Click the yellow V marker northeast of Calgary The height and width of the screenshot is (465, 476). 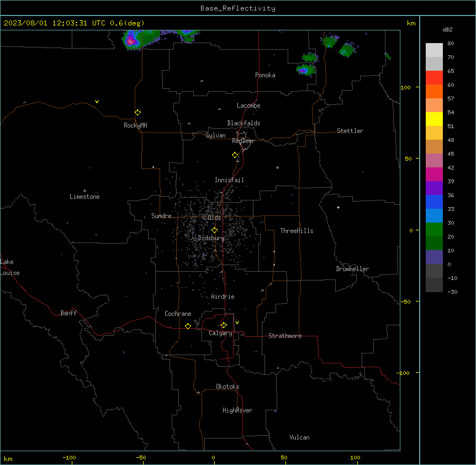237,323
